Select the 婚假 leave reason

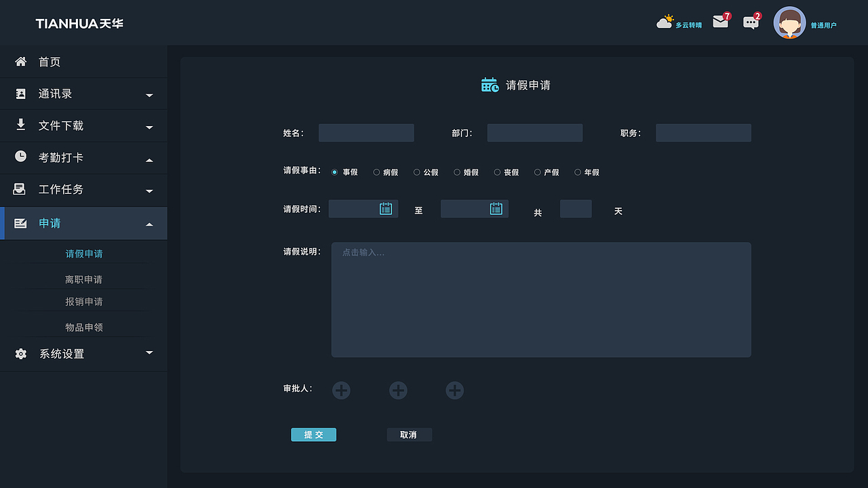click(x=456, y=172)
